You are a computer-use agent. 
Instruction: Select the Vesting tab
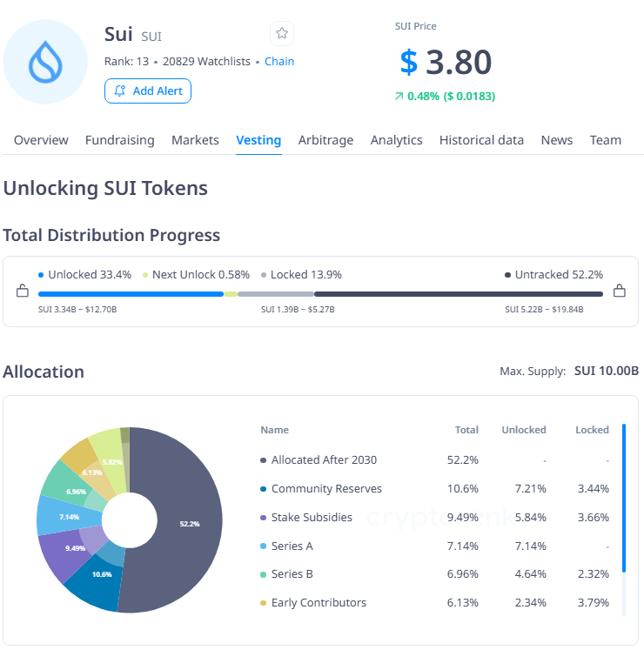pyautogui.click(x=258, y=140)
